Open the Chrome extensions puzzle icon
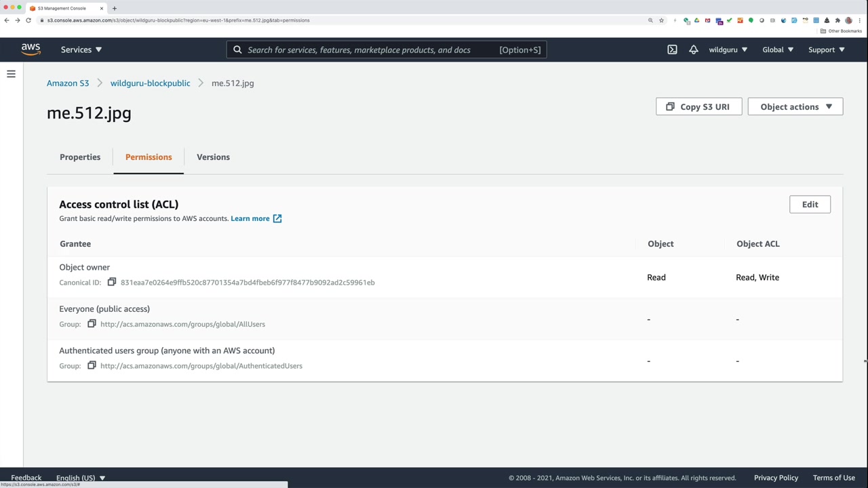The image size is (868, 488). tap(837, 20)
